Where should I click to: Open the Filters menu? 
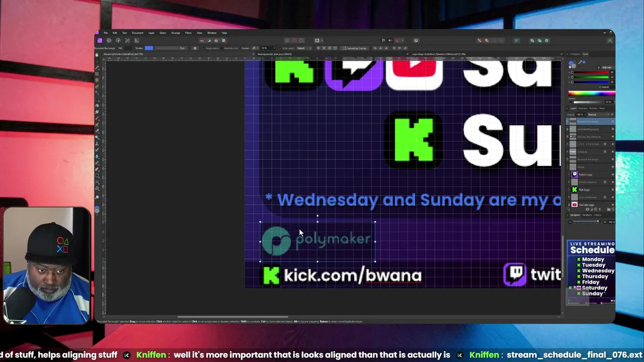(x=188, y=33)
